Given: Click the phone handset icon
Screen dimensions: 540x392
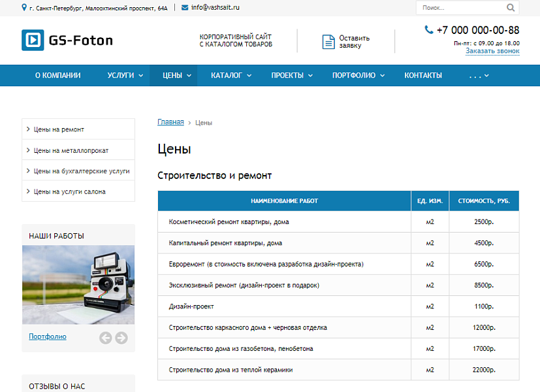Looking at the screenshot, I should 429,30.
